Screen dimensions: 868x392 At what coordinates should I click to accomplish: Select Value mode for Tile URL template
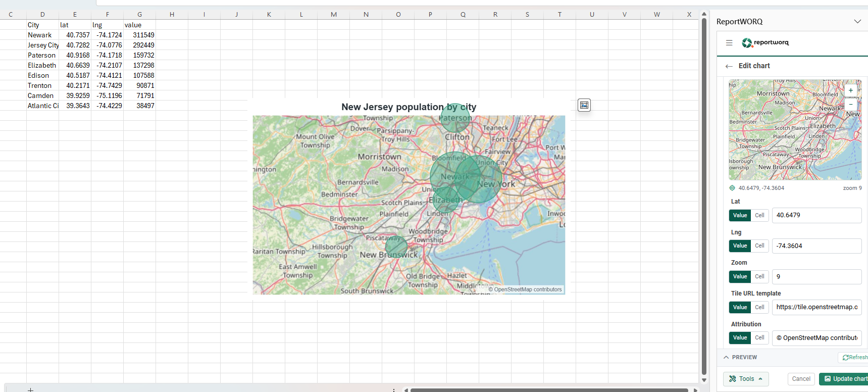tap(740, 307)
